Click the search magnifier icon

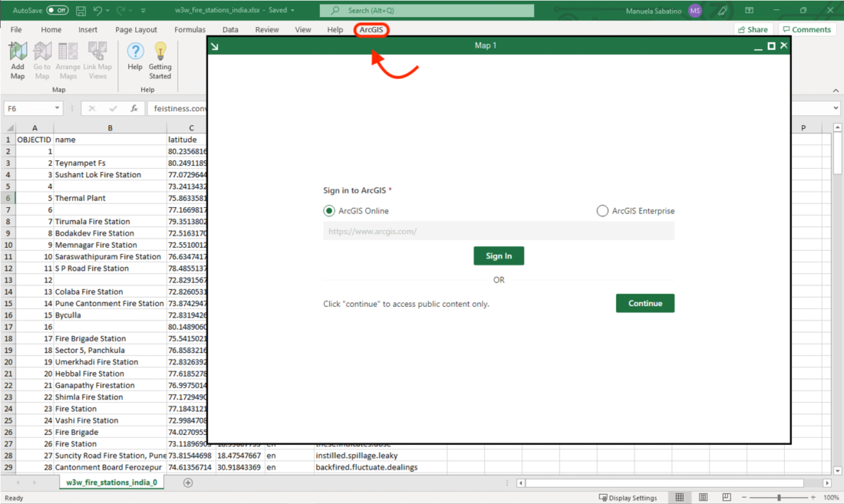(x=335, y=10)
